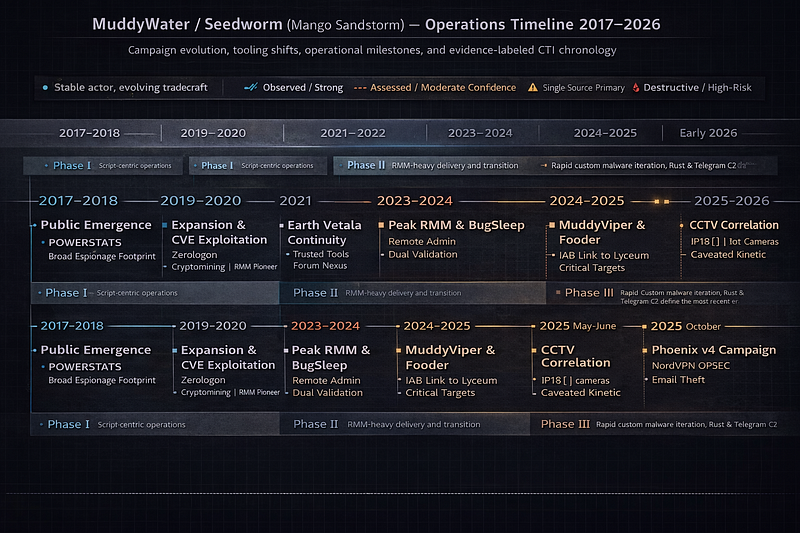Click the "Forum Nexus" entry

320,266
